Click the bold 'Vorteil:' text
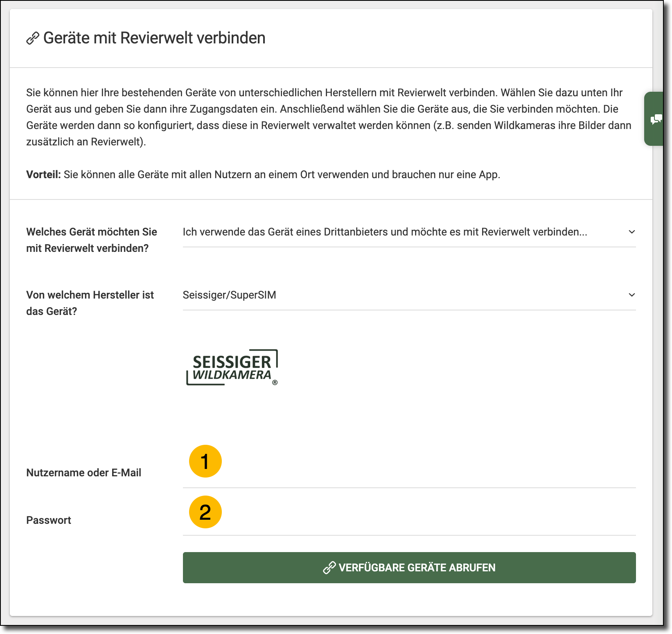 (x=43, y=174)
